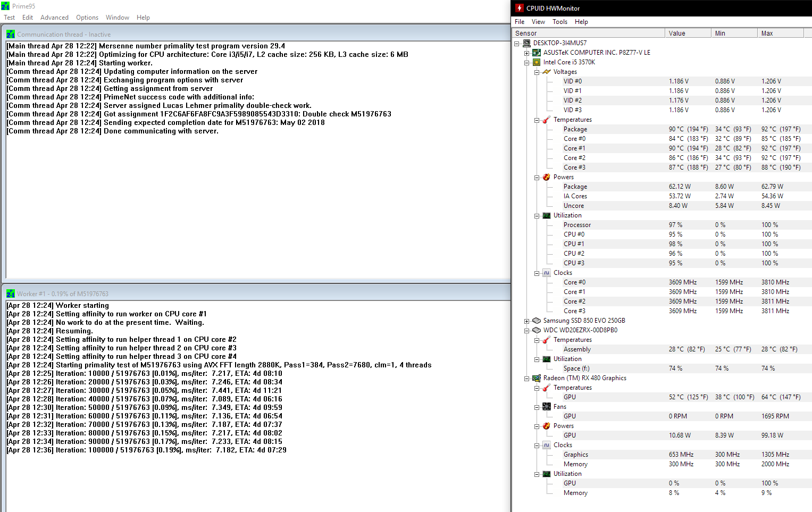Click the Max column header
The width and height of the screenshot is (812, 512).
pyautogui.click(x=780, y=33)
